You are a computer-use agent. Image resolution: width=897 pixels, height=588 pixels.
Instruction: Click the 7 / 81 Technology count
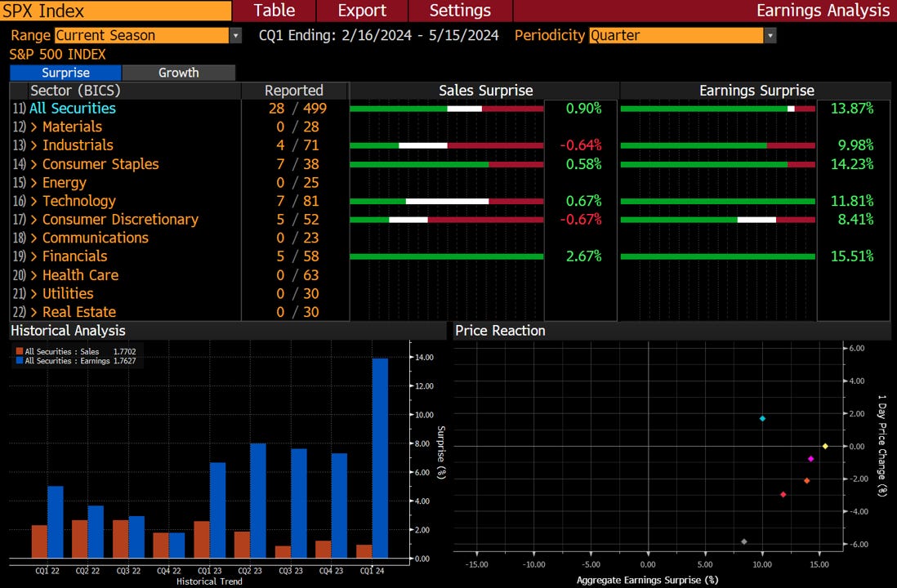(297, 202)
